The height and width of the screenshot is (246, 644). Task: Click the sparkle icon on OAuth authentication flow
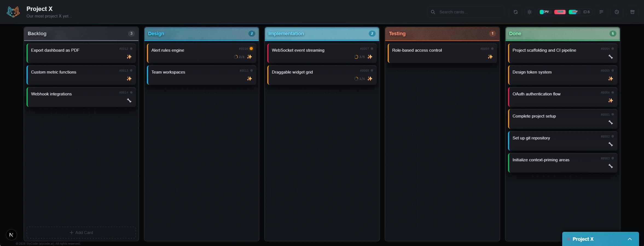(x=611, y=101)
